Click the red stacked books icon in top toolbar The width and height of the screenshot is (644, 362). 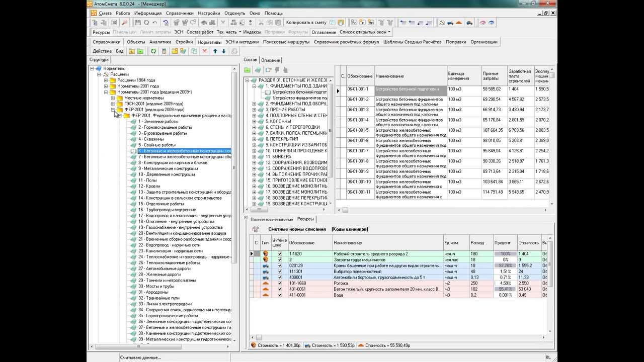[x=482, y=23]
